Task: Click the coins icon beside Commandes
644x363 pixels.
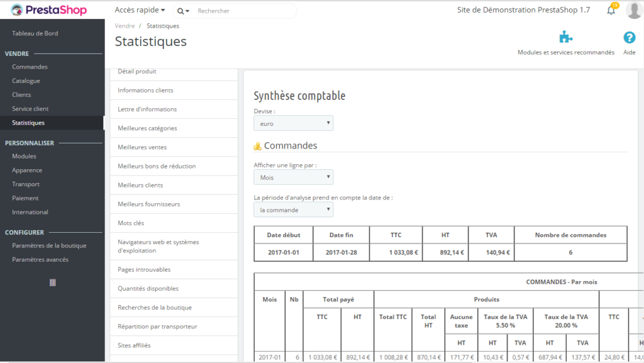Action: tap(257, 146)
